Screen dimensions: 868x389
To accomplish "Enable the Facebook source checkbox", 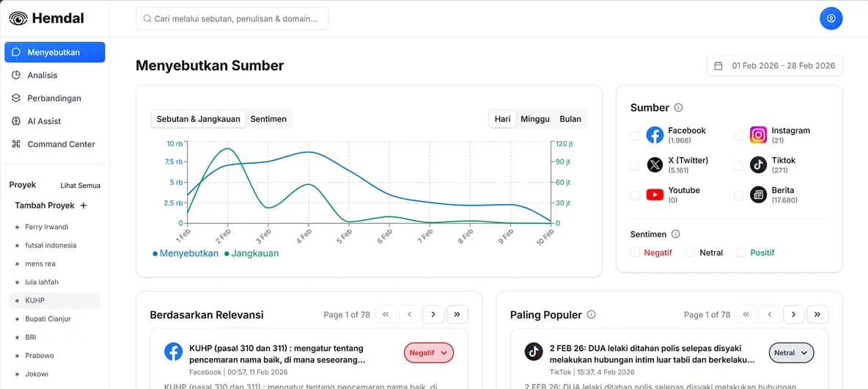I will coord(635,136).
